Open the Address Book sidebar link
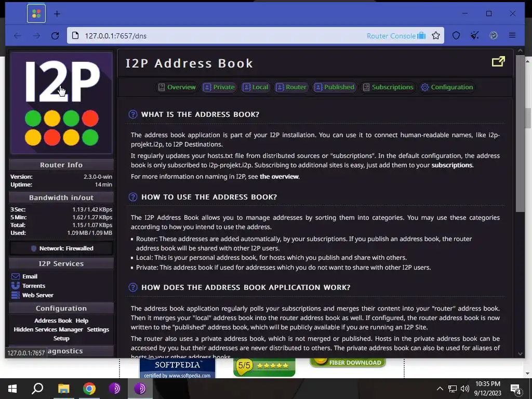532x399 pixels. [x=53, y=321]
